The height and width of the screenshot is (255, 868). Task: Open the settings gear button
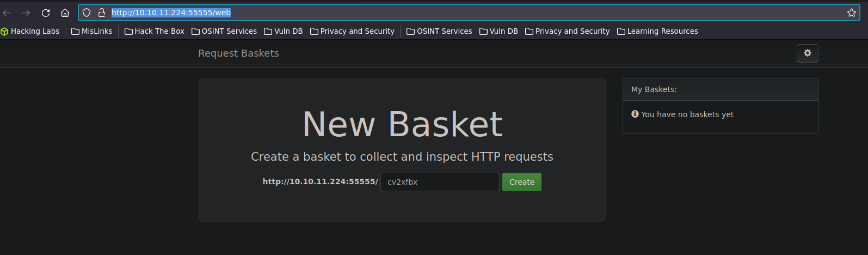click(x=808, y=53)
